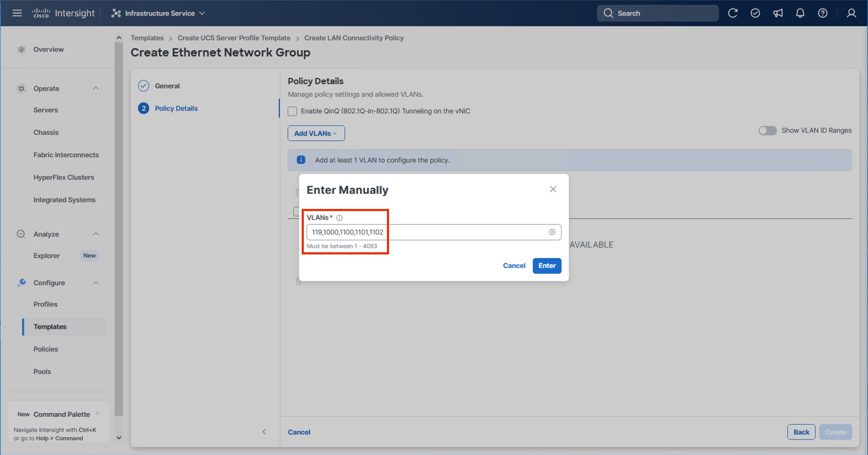Dismiss the Command Palette notice

click(x=97, y=413)
